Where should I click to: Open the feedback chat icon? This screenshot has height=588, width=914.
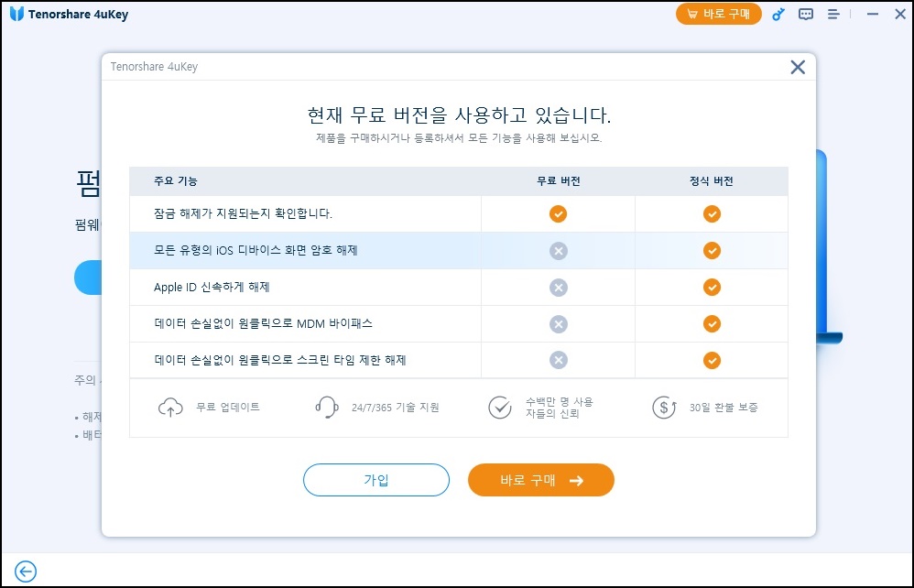click(806, 15)
